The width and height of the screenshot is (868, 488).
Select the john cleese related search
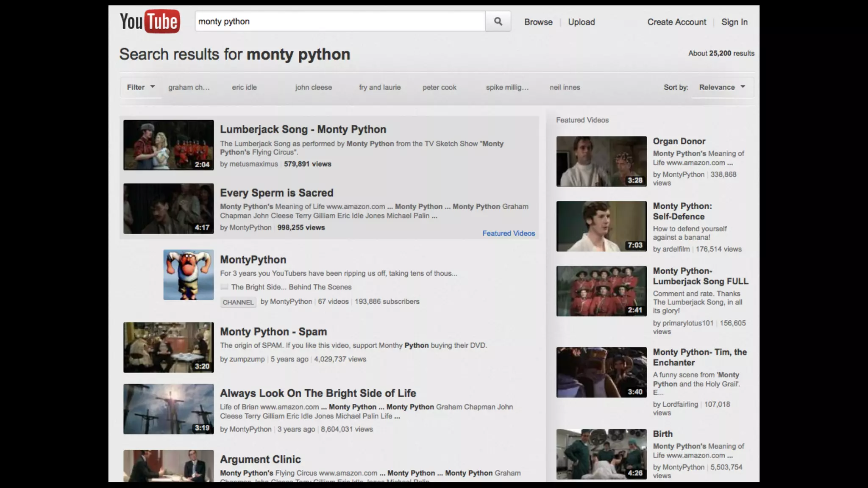313,87
